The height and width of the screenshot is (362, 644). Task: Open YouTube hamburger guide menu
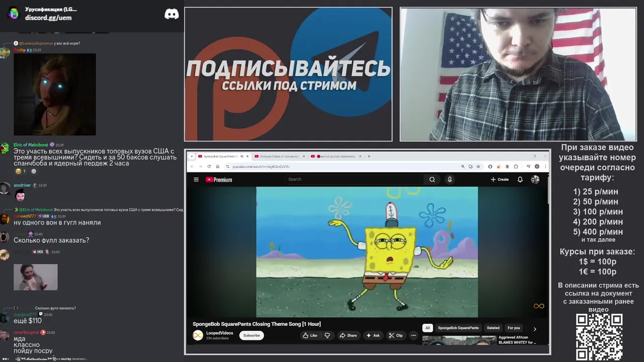pos(196,179)
